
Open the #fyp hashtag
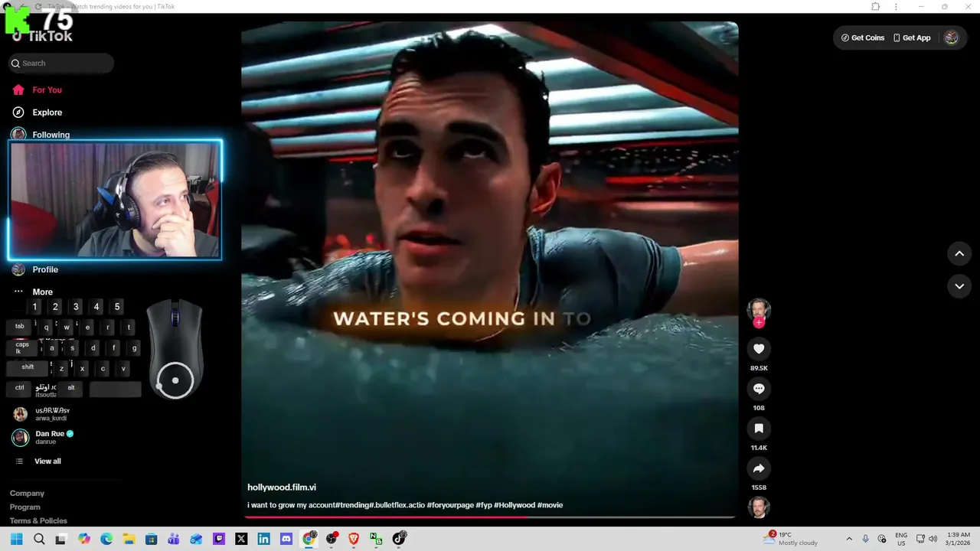click(483, 505)
